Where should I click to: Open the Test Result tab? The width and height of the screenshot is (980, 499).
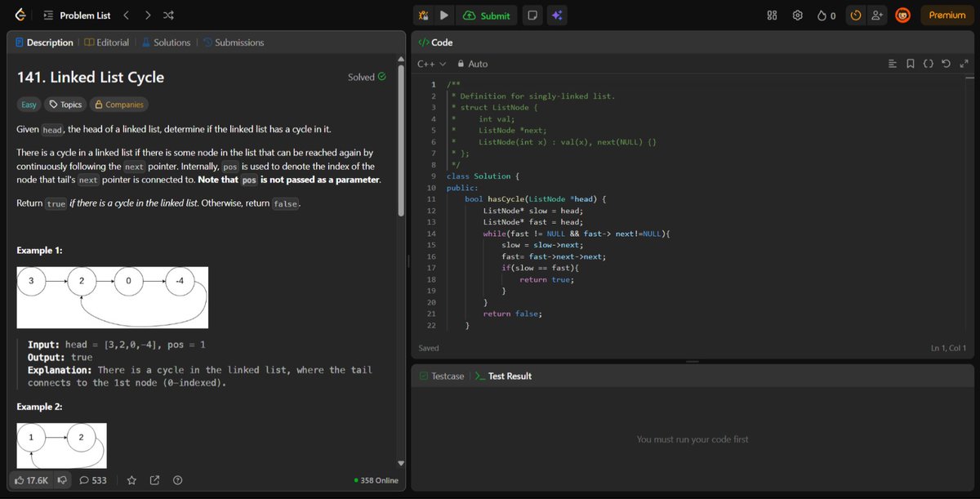503,376
